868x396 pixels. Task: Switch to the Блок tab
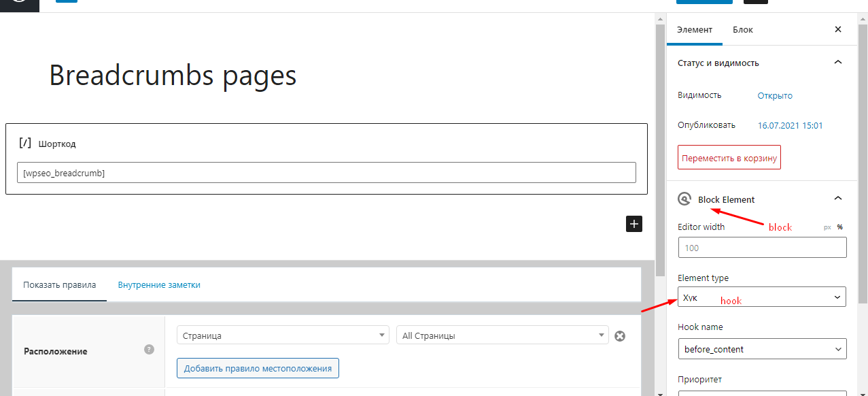(743, 29)
